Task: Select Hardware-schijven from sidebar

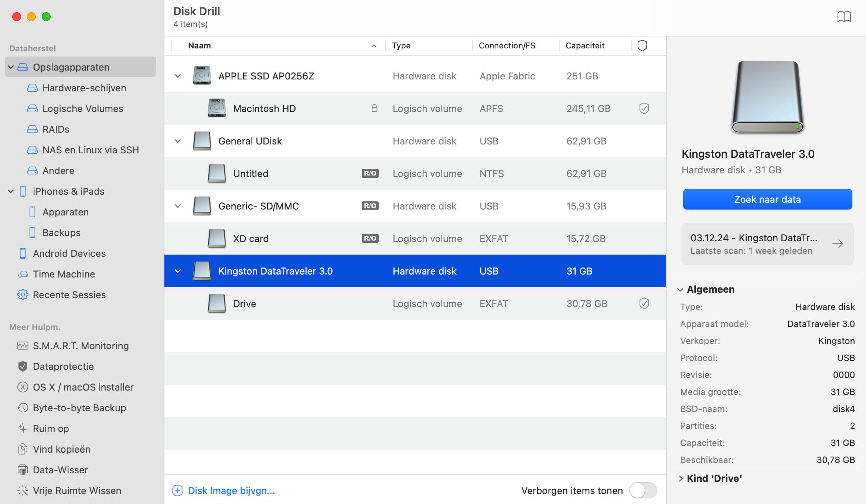Action: [83, 88]
